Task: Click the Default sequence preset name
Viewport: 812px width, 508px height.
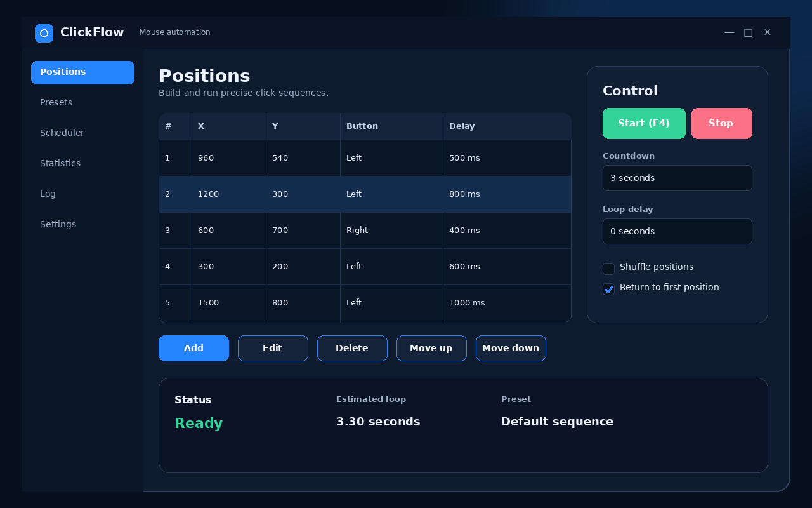Action: (x=557, y=422)
